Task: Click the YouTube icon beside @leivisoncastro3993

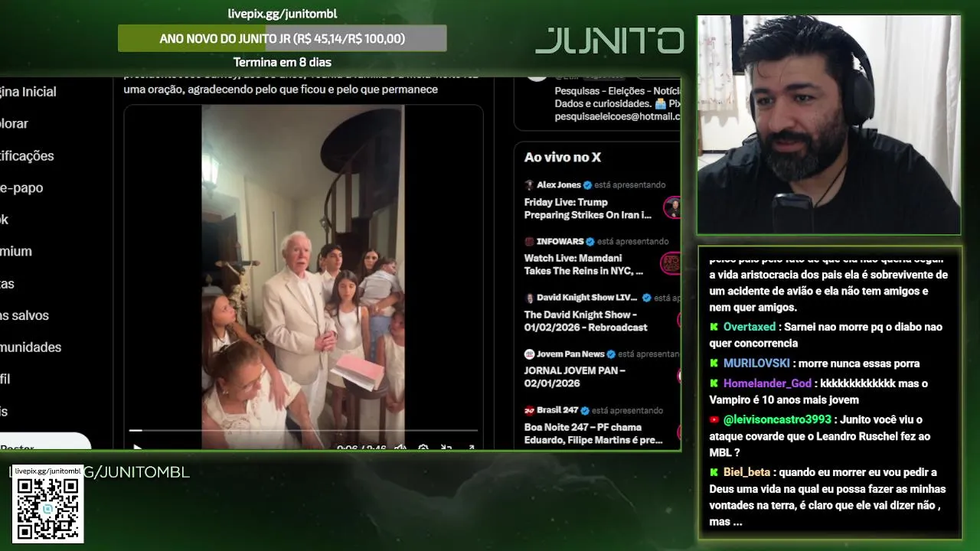Action: (x=714, y=420)
